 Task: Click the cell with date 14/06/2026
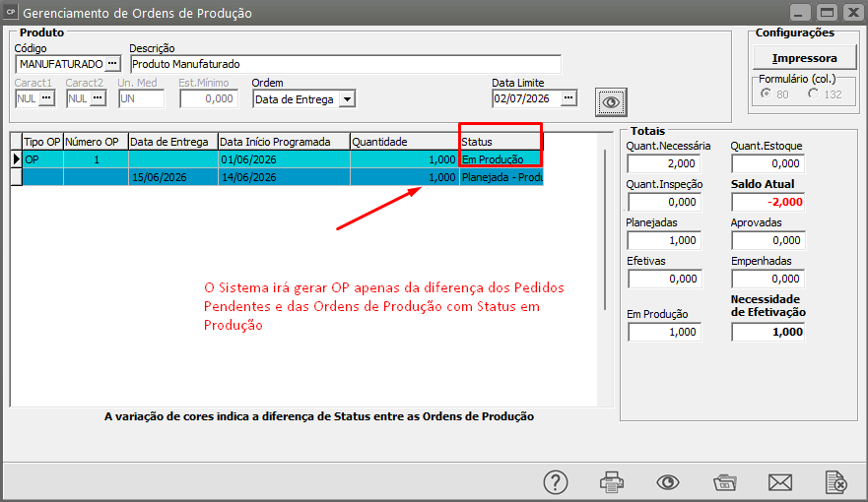pos(284,177)
